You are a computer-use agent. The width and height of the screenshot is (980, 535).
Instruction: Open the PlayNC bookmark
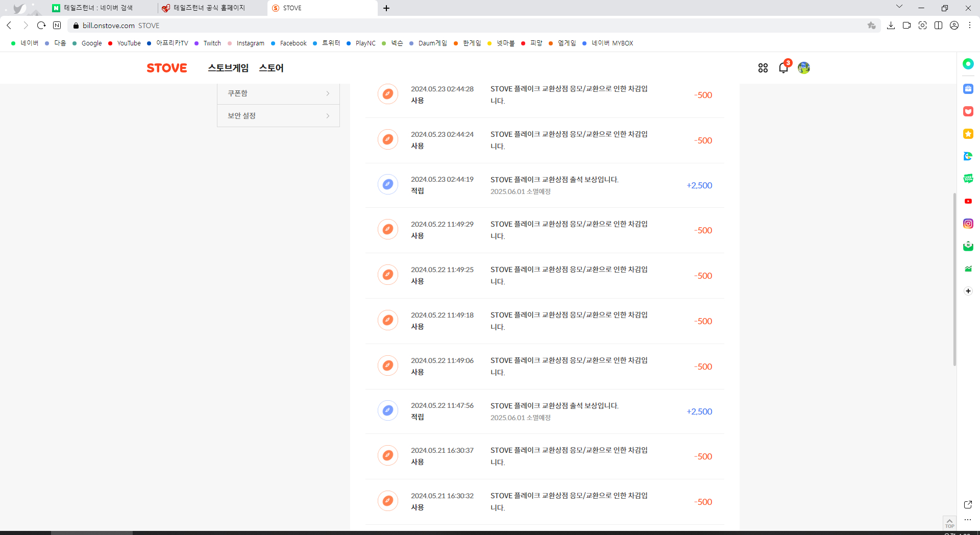tap(361, 43)
